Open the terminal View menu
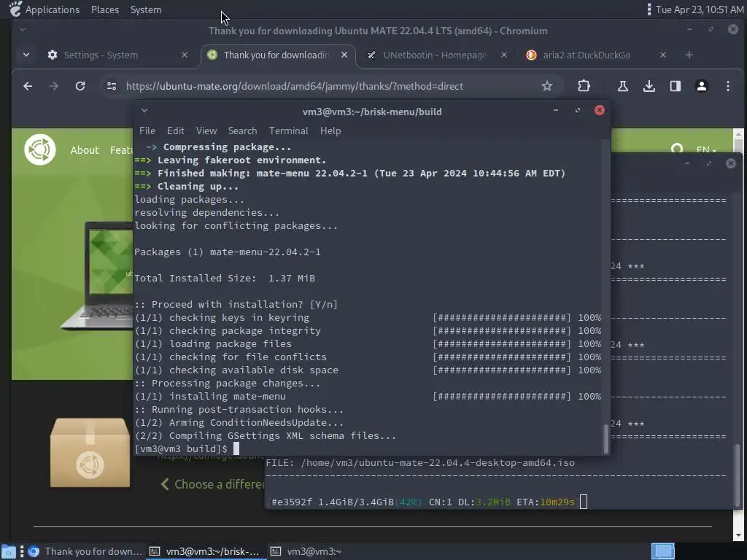The width and height of the screenshot is (747, 560). (x=206, y=131)
